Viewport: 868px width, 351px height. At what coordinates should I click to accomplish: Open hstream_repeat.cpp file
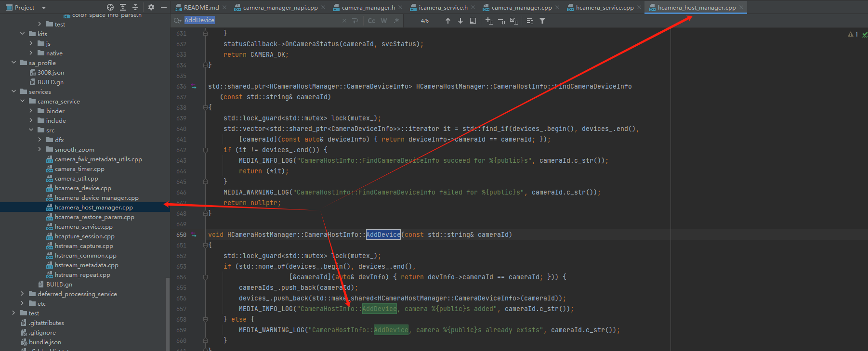tap(82, 274)
